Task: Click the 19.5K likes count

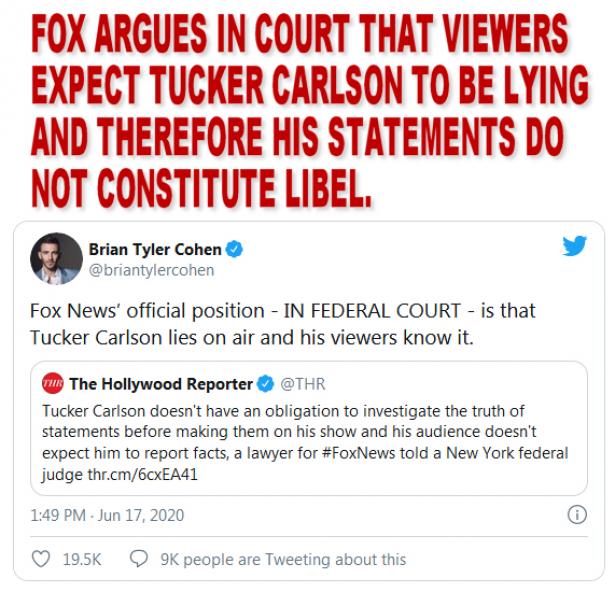Action: (82, 559)
